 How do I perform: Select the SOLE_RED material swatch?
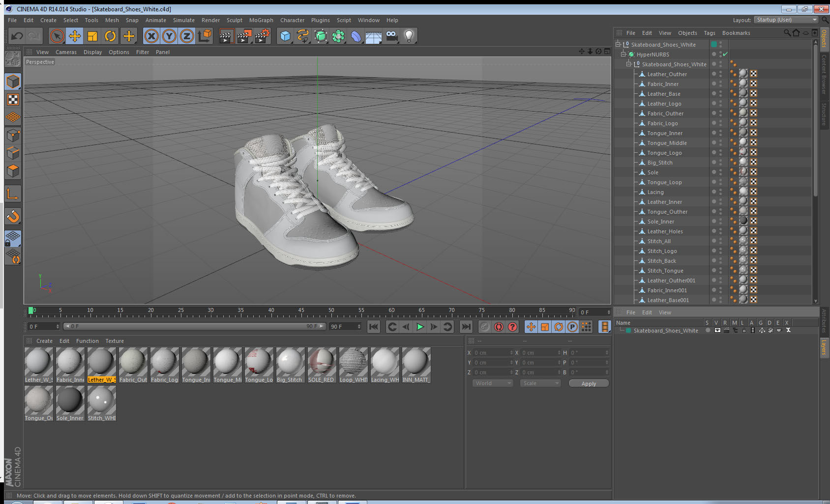pyautogui.click(x=322, y=364)
